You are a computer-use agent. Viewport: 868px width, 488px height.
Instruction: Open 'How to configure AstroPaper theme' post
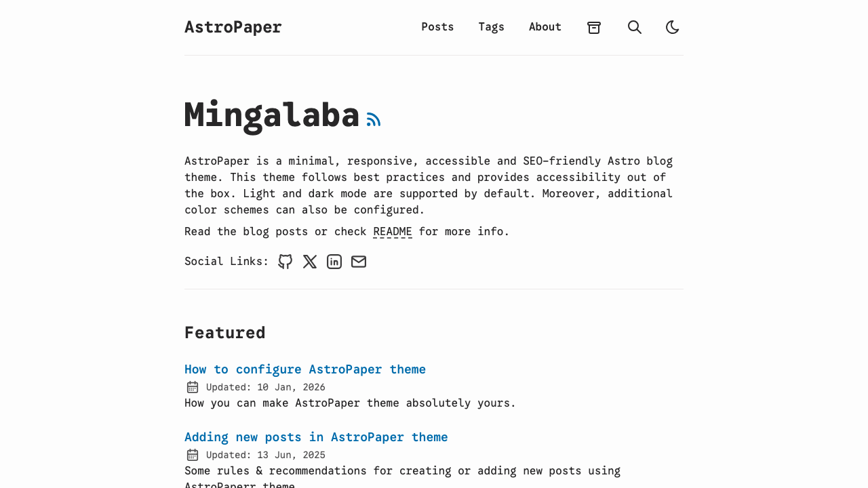click(x=305, y=369)
